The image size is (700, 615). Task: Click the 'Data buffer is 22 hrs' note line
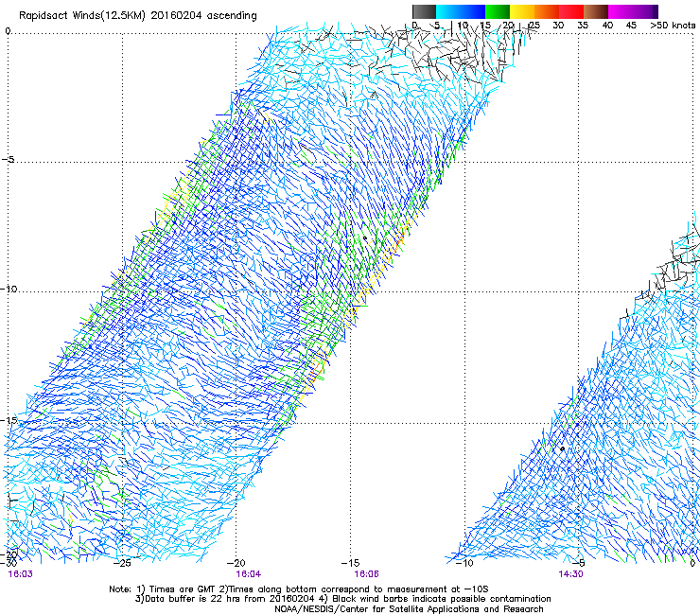342,599
